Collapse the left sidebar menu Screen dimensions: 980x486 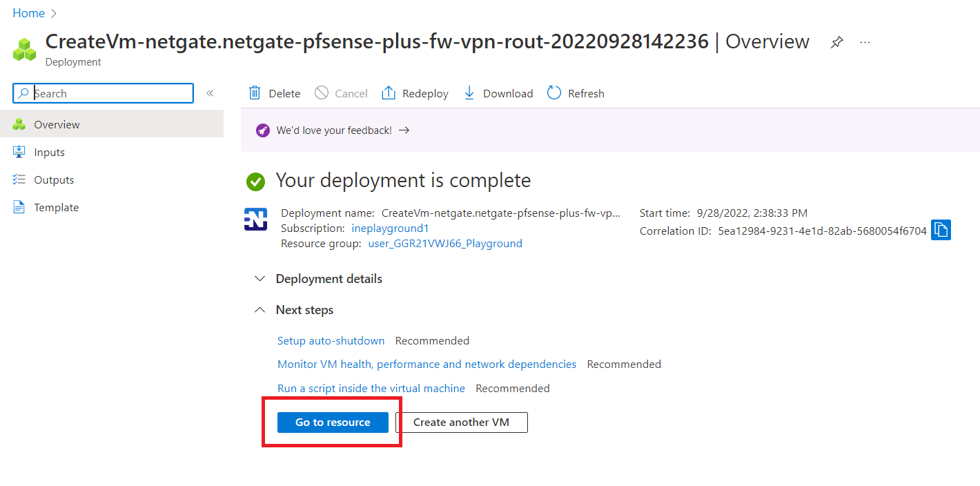[210, 93]
